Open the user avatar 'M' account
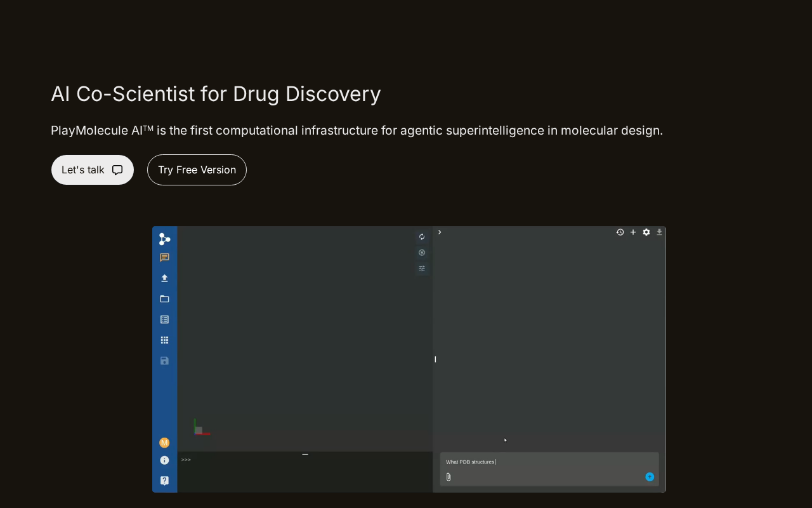Screen dimensions: 812x508 pyautogui.click(x=164, y=443)
